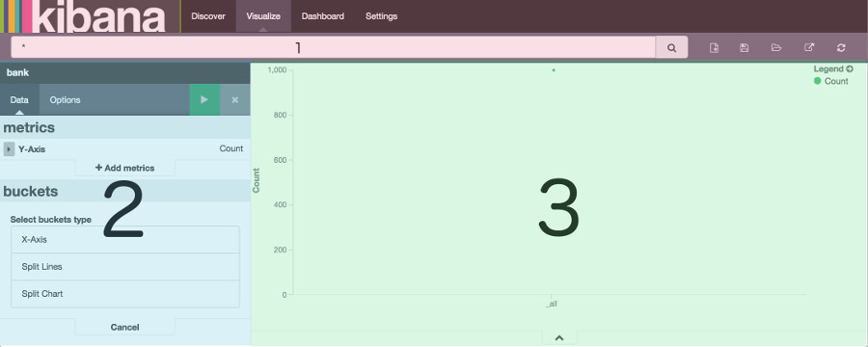The width and height of the screenshot is (868, 347).
Task: Click the share visualization icon
Action: (809, 48)
